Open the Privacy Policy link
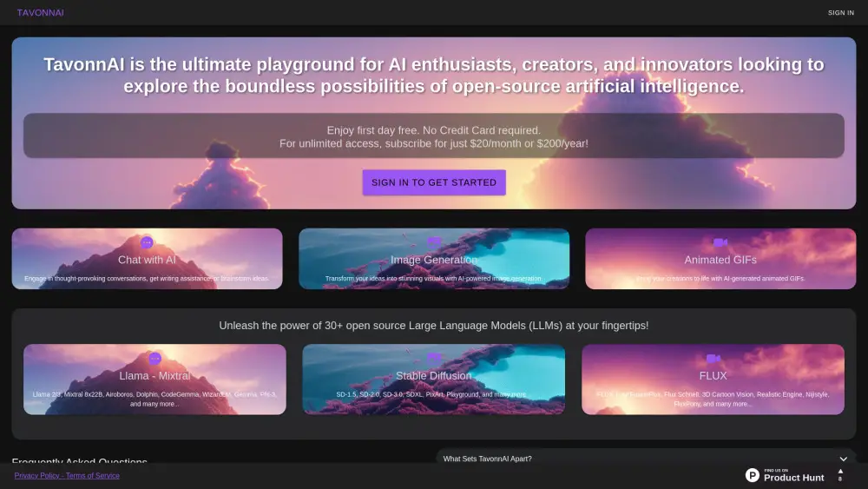868x489 pixels. point(36,475)
